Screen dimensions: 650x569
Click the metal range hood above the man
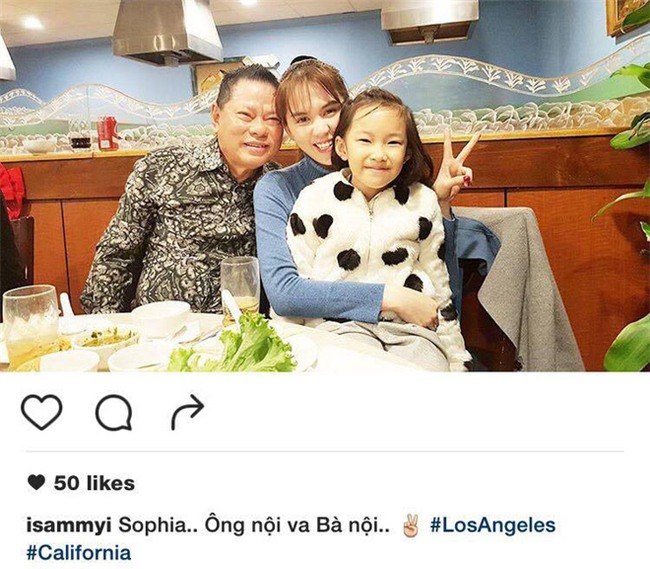coord(166,32)
